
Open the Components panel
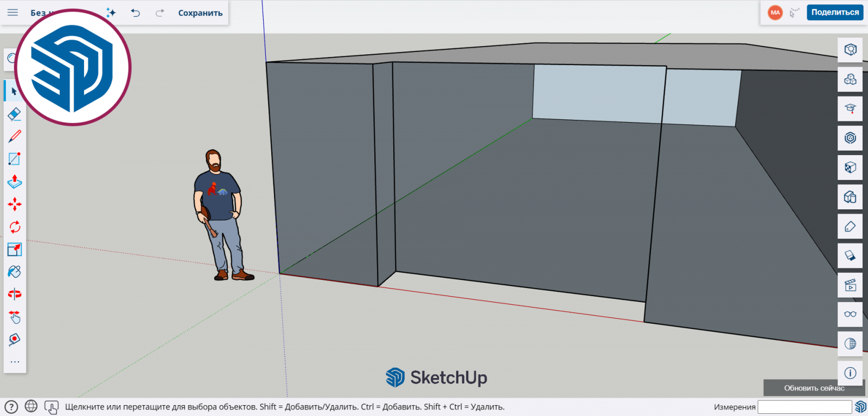pos(850,79)
